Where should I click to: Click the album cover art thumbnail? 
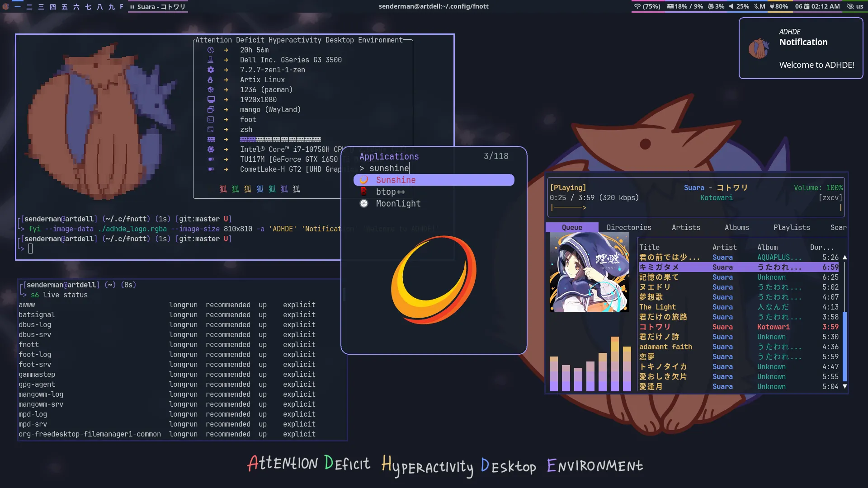[x=590, y=272]
